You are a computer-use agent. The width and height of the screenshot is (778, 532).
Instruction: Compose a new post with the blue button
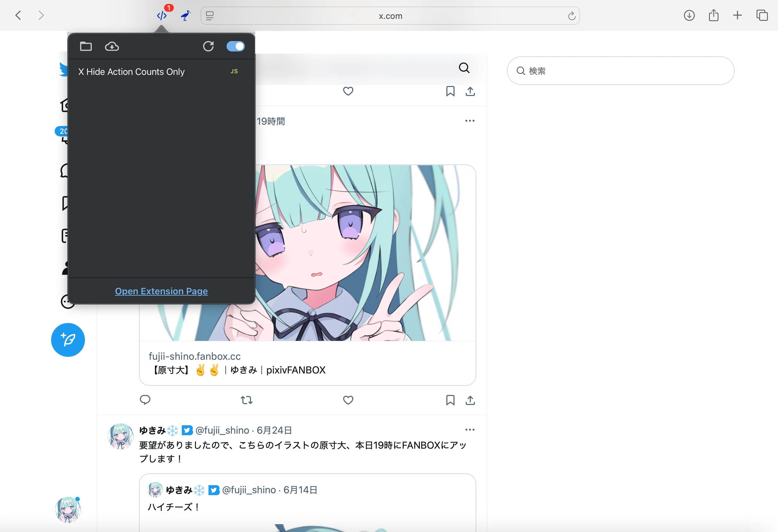click(68, 340)
